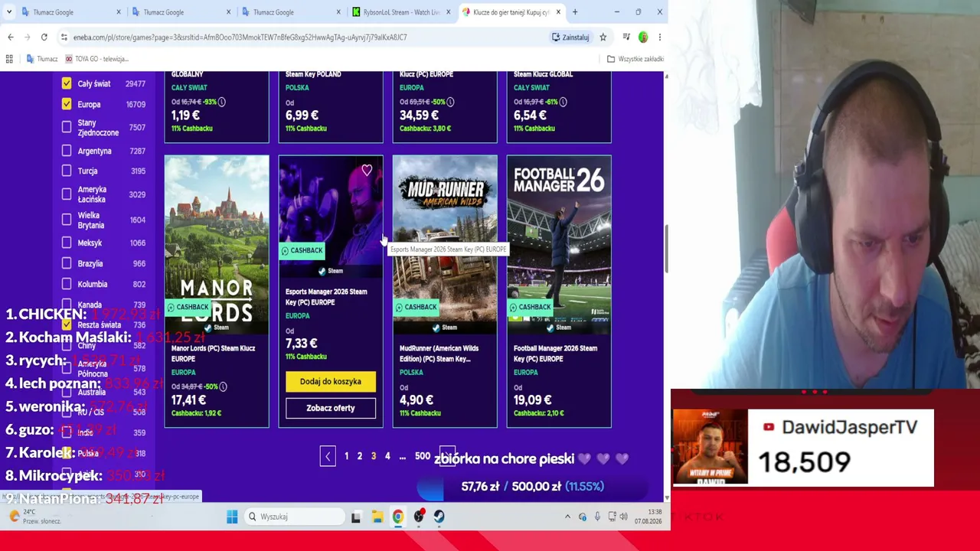Show info icon next to 34,59 € price
The height and width of the screenshot is (551, 980).
click(x=450, y=102)
